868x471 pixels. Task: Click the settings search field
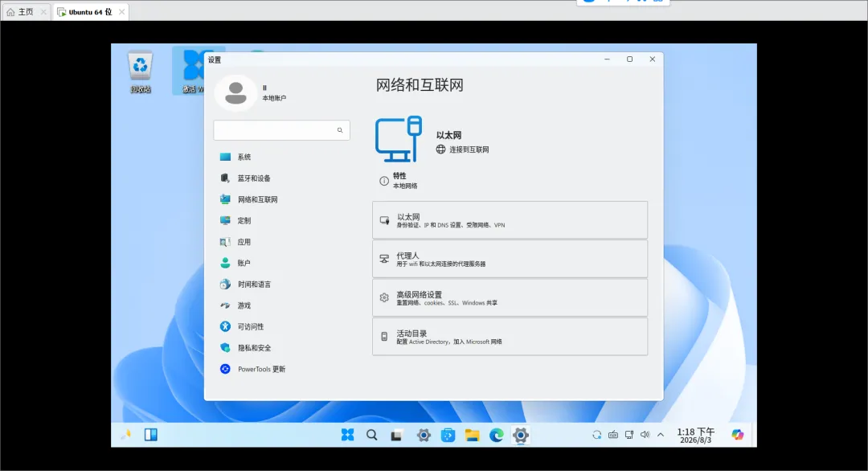pyautogui.click(x=281, y=130)
